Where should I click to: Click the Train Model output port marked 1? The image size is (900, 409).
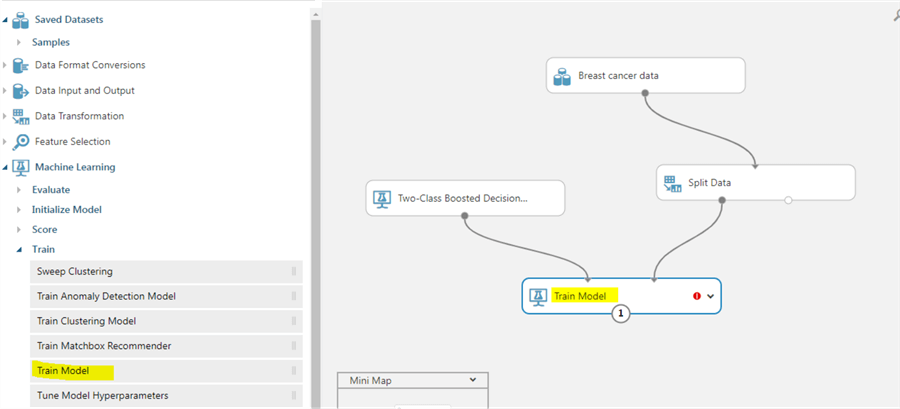click(x=622, y=314)
